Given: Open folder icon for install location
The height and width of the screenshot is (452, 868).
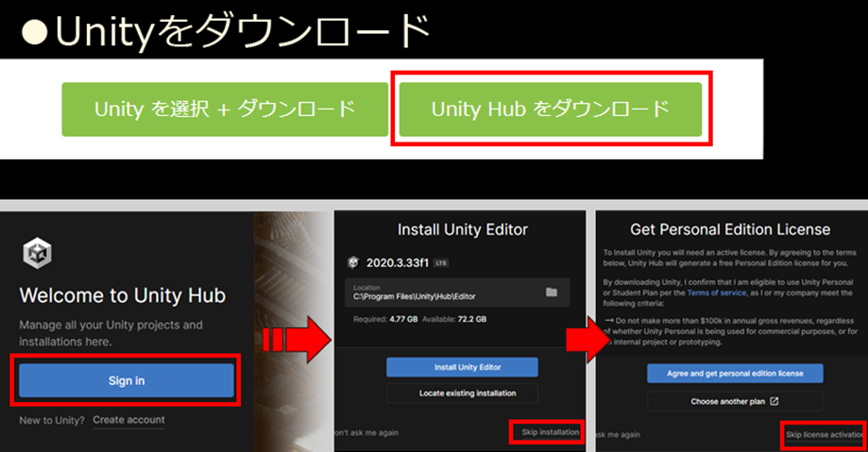Looking at the screenshot, I should [552, 292].
